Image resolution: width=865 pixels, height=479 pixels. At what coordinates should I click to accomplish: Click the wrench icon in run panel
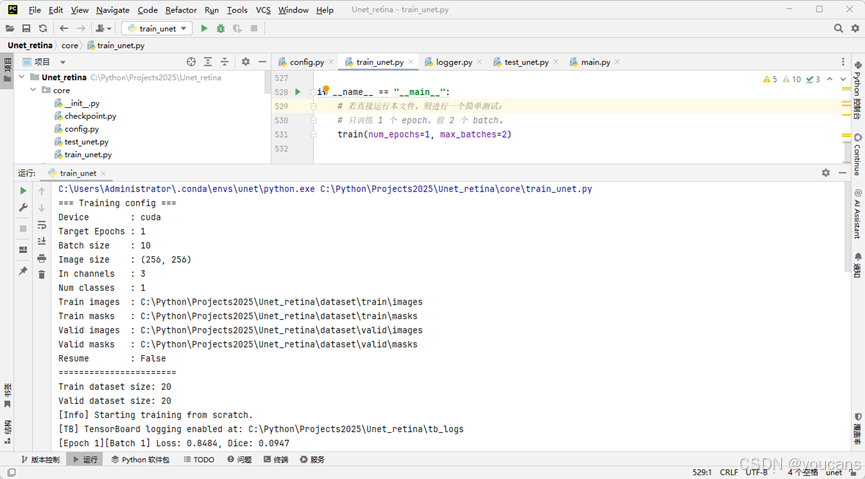click(x=23, y=207)
